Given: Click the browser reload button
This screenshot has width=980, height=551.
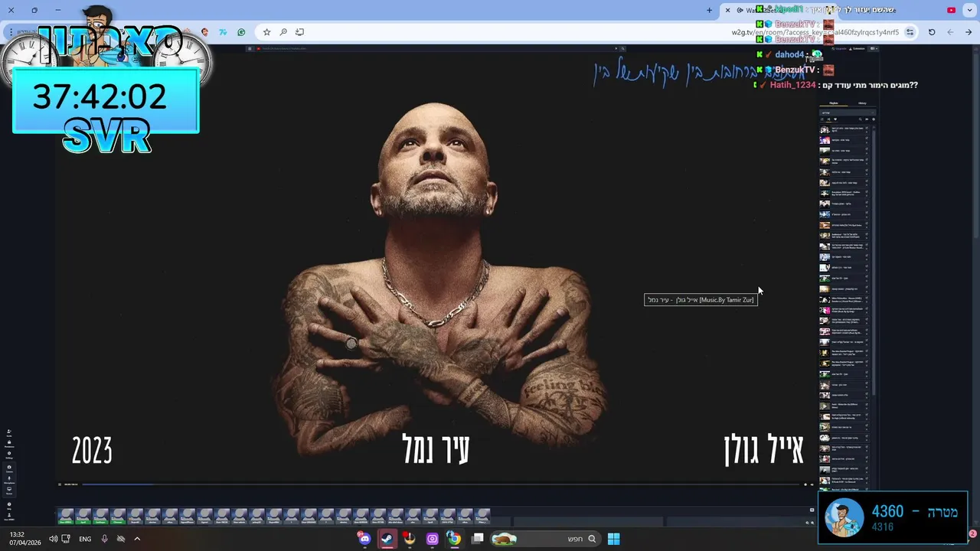Looking at the screenshot, I should click(x=932, y=32).
